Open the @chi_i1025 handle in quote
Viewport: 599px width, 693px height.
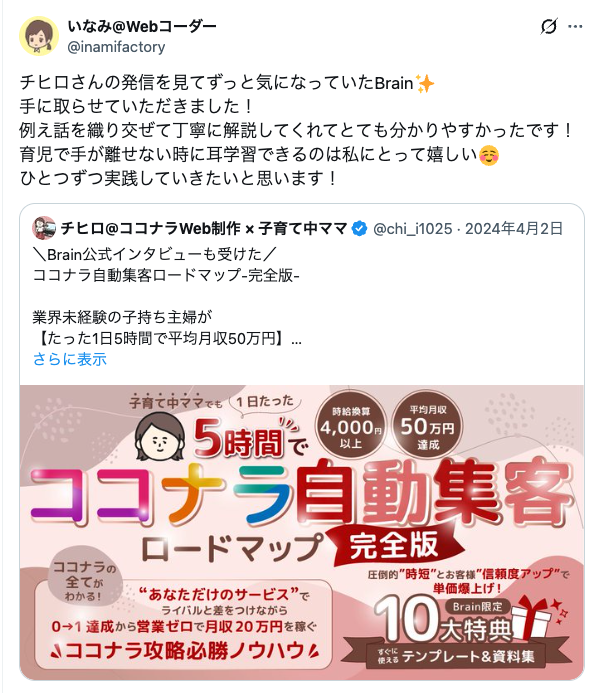[412, 228]
